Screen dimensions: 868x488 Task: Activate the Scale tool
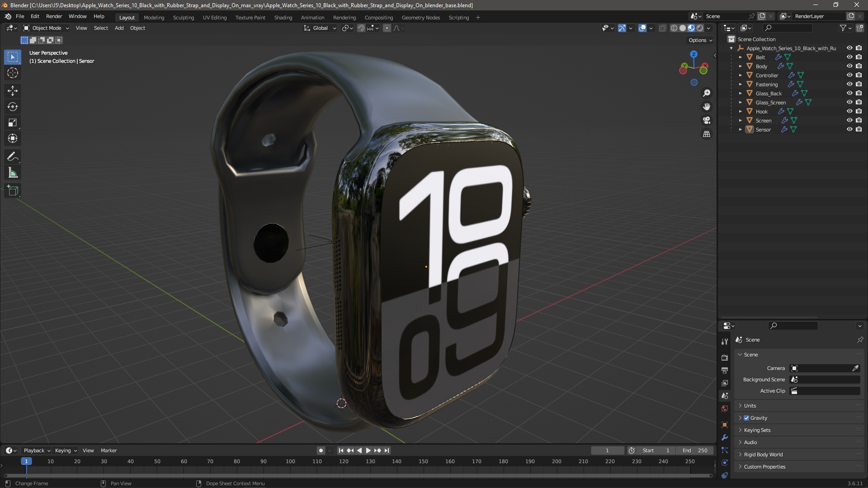[x=13, y=122]
